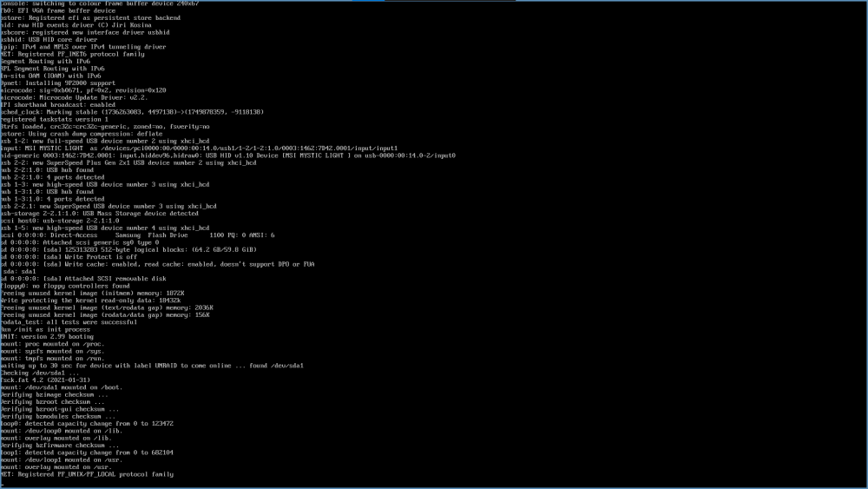868x489 pixels.
Task: Click the 'hid-generic 0003:1462:7D42.0001' line
Action: click(x=228, y=155)
